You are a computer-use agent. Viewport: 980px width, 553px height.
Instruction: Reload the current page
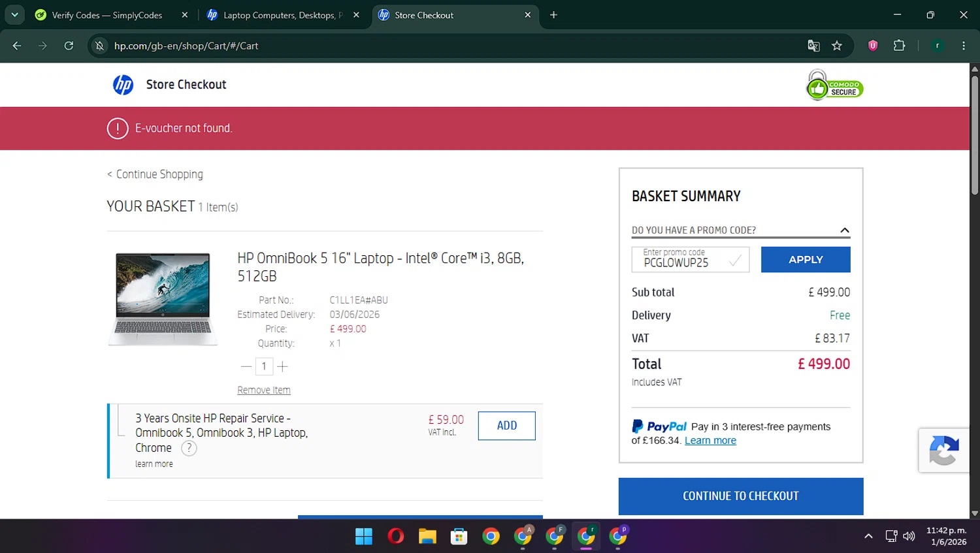click(69, 46)
